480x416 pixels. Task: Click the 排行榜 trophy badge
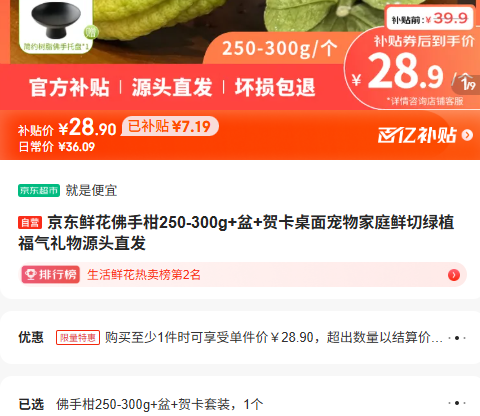tap(51, 275)
